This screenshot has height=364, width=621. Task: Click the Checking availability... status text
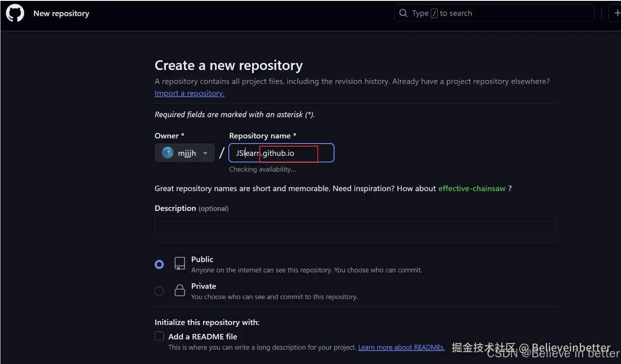click(262, 169)
